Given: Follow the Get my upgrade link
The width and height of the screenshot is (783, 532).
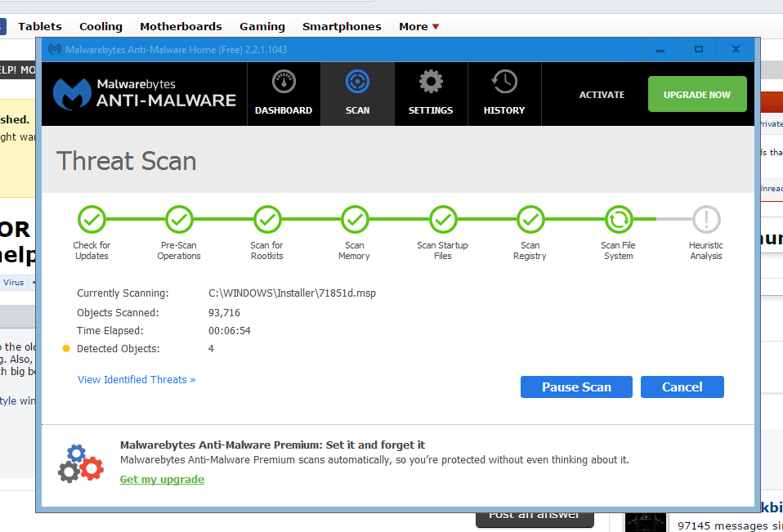Looking at the screenshot, I should point(162,480).
